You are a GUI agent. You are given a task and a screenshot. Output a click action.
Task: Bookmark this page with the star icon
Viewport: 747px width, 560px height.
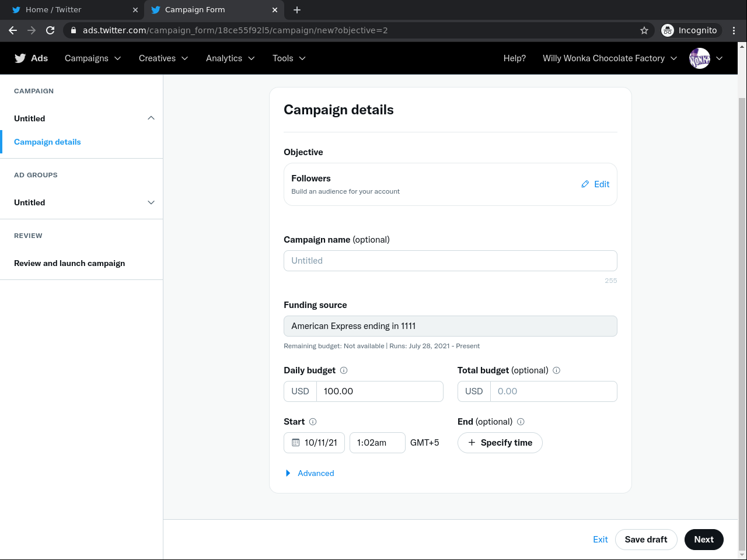point(644,30)
